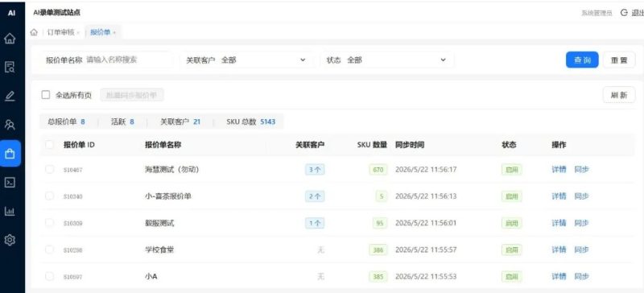Click the 重置 reset button
The width and height of the screenshot is (644, 293).
coord(619,60)
